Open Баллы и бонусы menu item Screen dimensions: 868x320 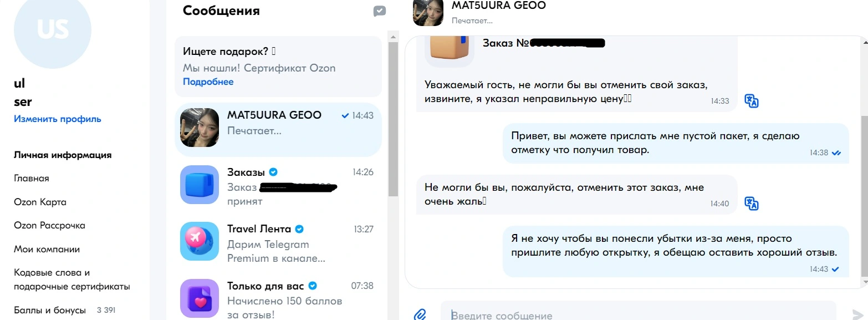click(50, 310)
